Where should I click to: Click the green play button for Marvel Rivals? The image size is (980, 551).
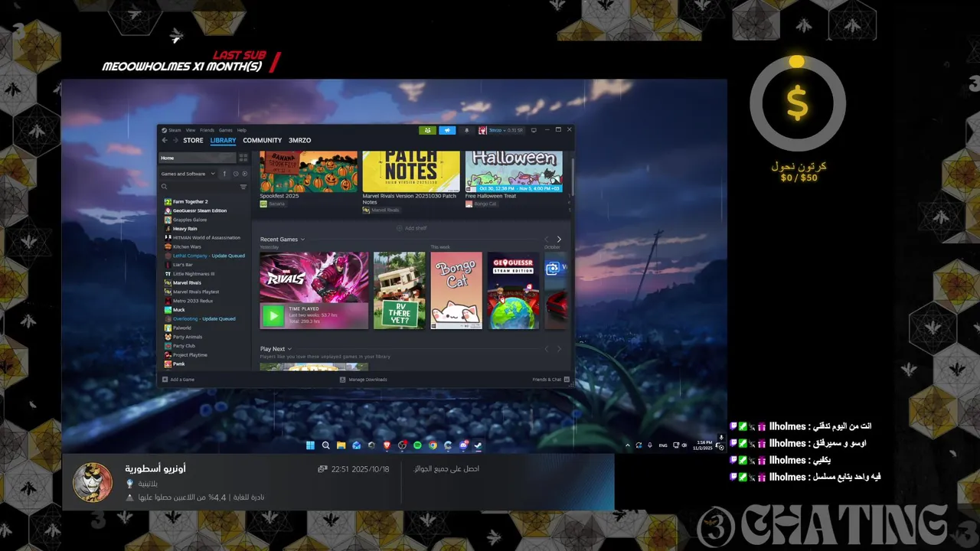[273, 315]
